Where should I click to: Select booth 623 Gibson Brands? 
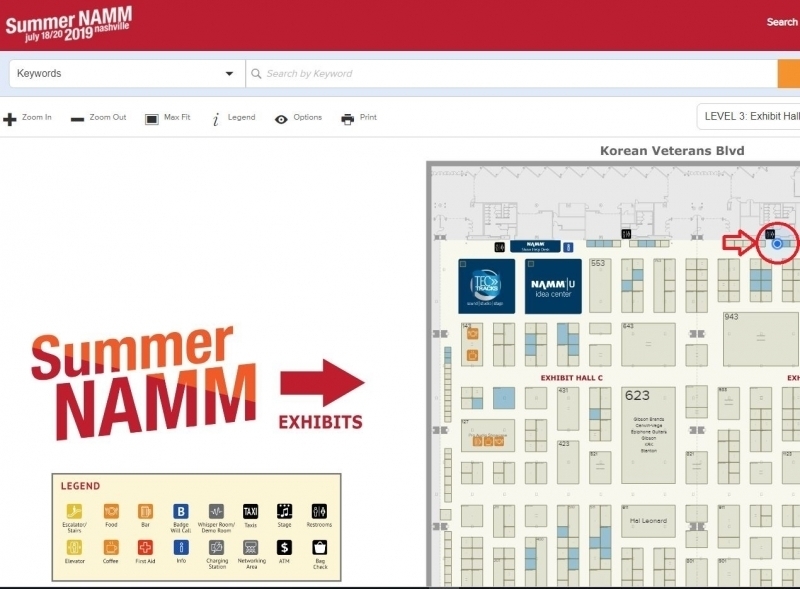(x=648, y=435)
